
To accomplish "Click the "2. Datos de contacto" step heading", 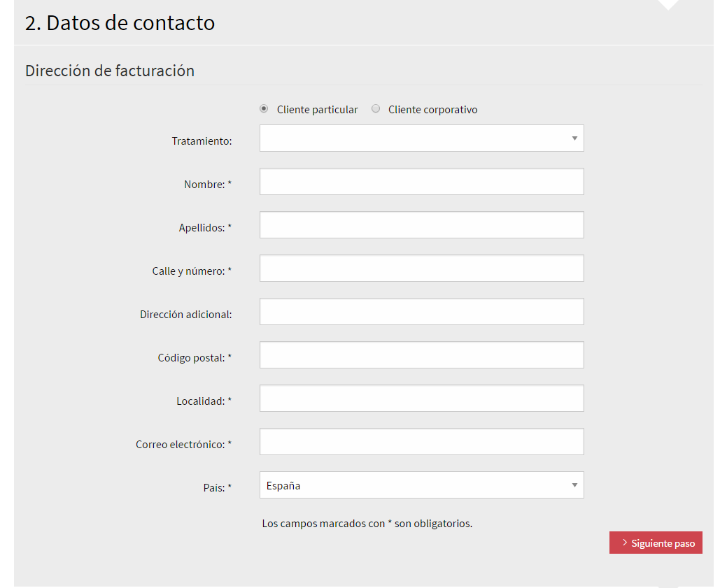I will [x=120, y=23].
